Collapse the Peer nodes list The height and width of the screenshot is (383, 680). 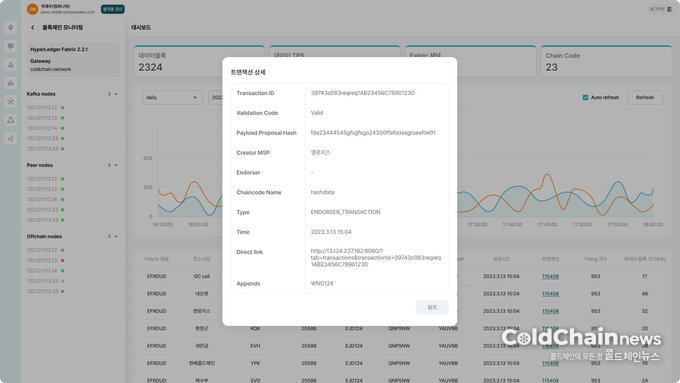(x=116, y=165)
